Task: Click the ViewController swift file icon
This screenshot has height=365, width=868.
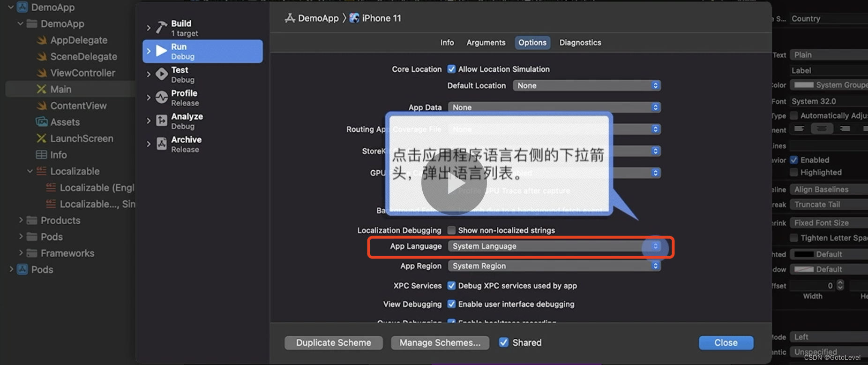Action: [x=42, y=73]
